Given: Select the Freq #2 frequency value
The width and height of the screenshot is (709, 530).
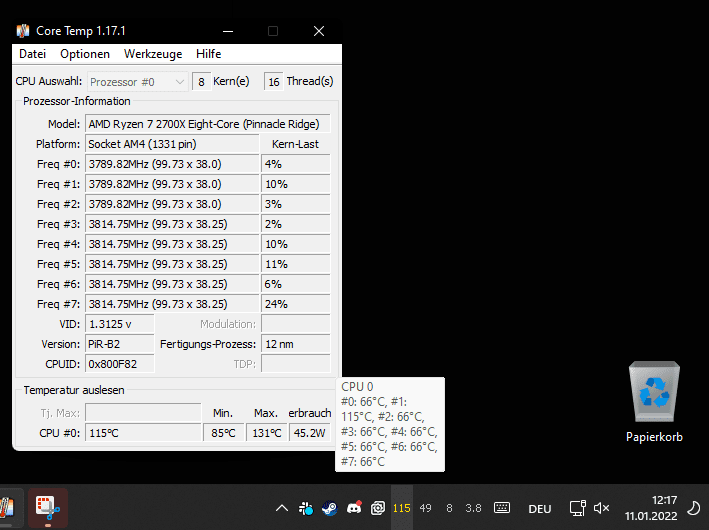Looking at the screenshot, I should (172, 204).
